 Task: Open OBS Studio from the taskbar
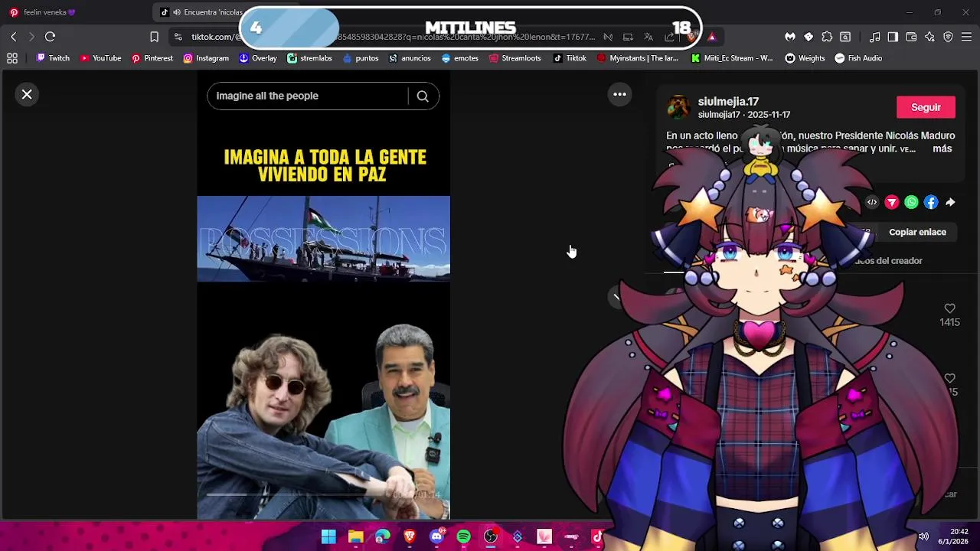click(x=491, y=537)
